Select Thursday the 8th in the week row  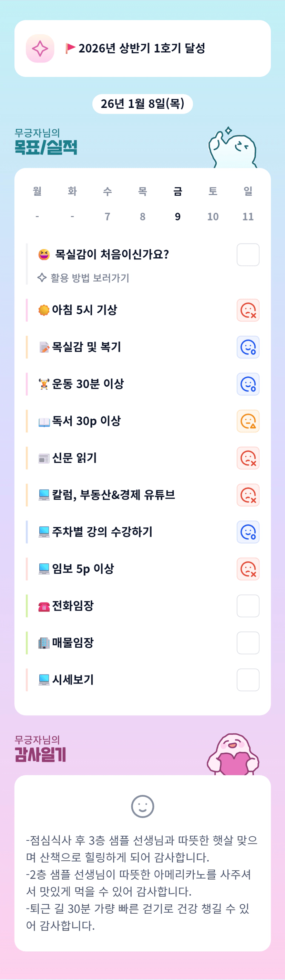[x=143, y=216]
